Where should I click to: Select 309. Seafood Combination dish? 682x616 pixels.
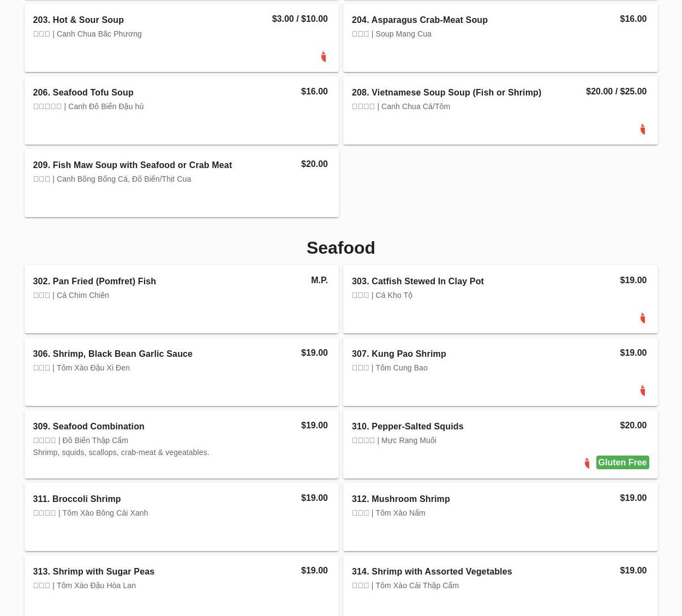pyautogui.click(x=88, y=427)
